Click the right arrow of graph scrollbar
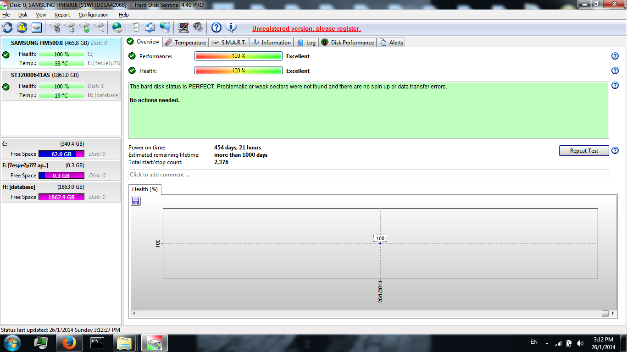The height and width of the screenshot is (352, 644). click(613, 313)
